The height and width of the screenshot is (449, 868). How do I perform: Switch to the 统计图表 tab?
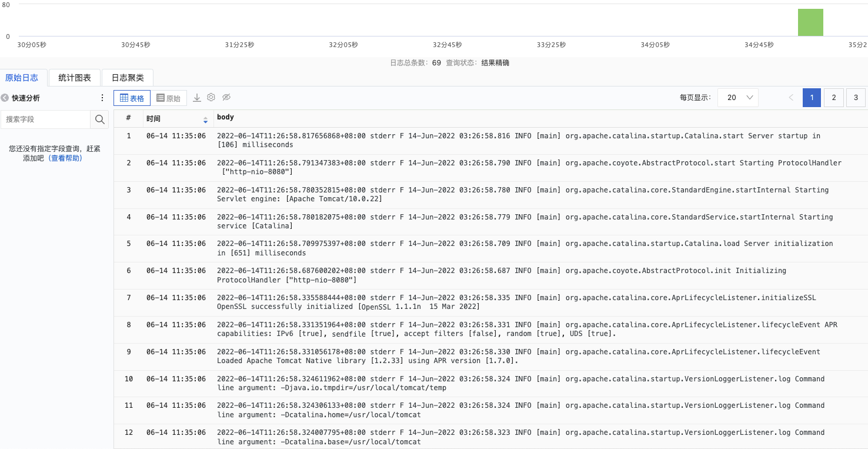pos(75,78)
